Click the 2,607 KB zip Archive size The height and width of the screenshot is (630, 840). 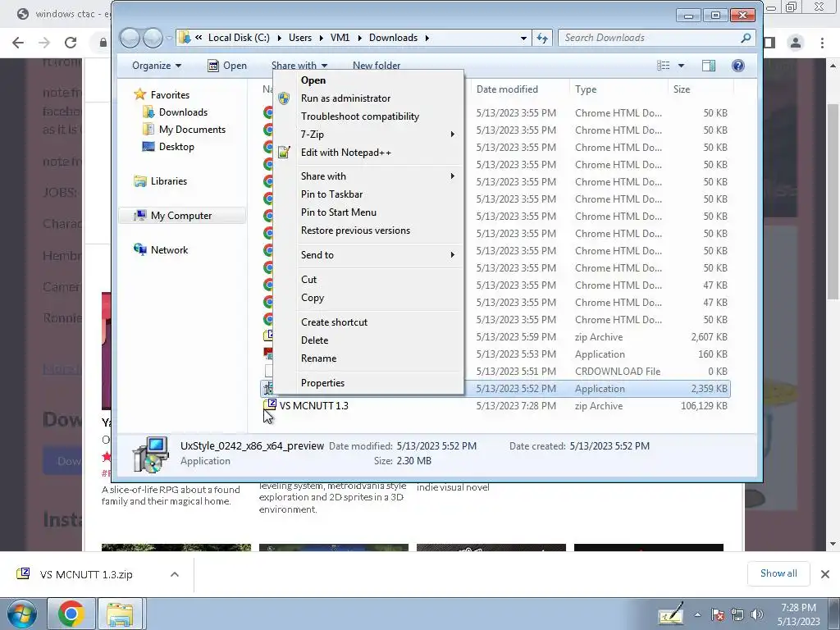[x=709, y=337]
